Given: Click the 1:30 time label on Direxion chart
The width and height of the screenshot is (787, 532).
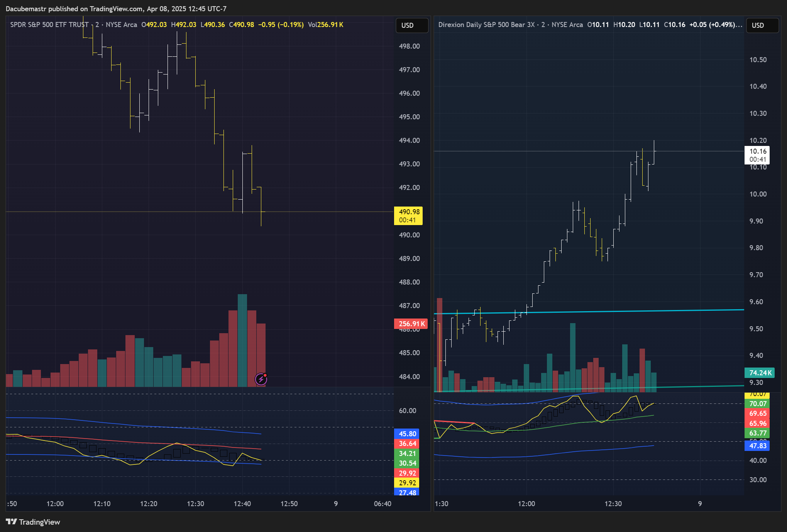Looking at the screenshot, I should 442,504.
